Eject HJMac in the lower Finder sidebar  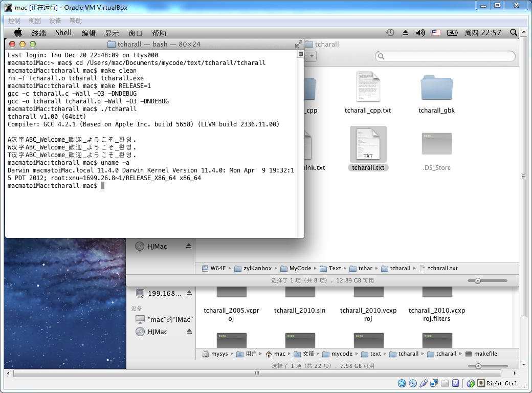(189, 332)
